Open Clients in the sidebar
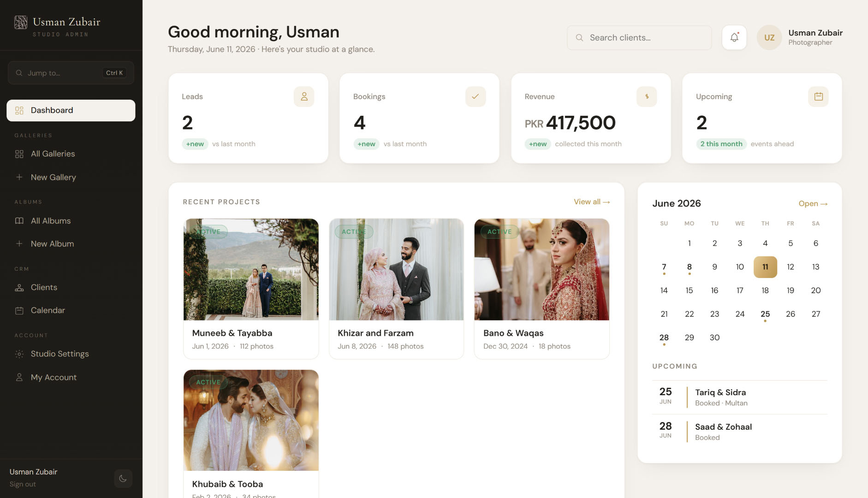 tap(71, 287)
